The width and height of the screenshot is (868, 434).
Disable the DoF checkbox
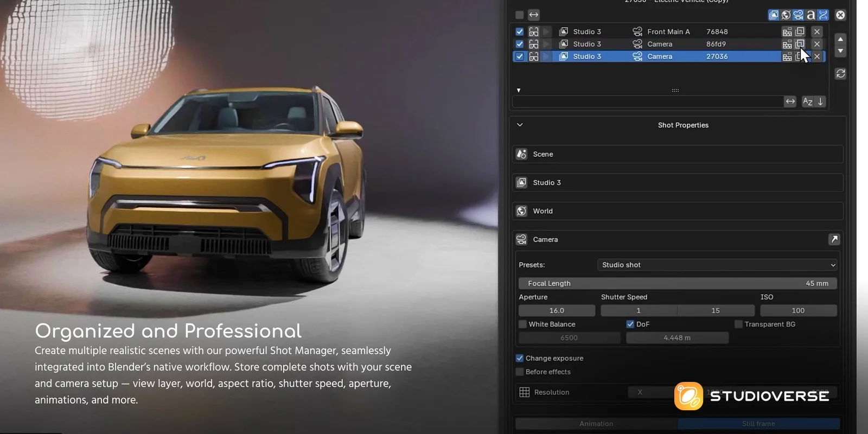click(x=630, y=324)
